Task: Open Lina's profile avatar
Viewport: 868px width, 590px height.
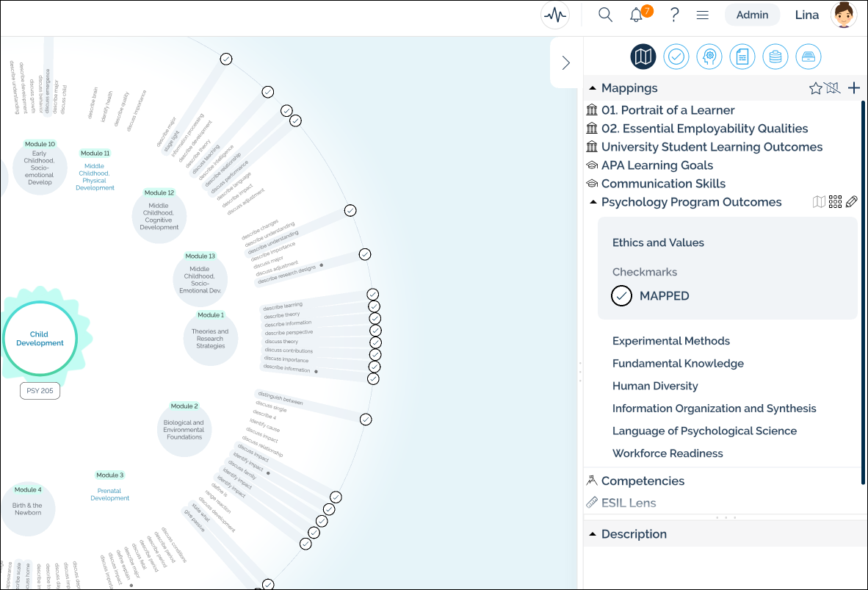Action: click(x=843, y=15)
